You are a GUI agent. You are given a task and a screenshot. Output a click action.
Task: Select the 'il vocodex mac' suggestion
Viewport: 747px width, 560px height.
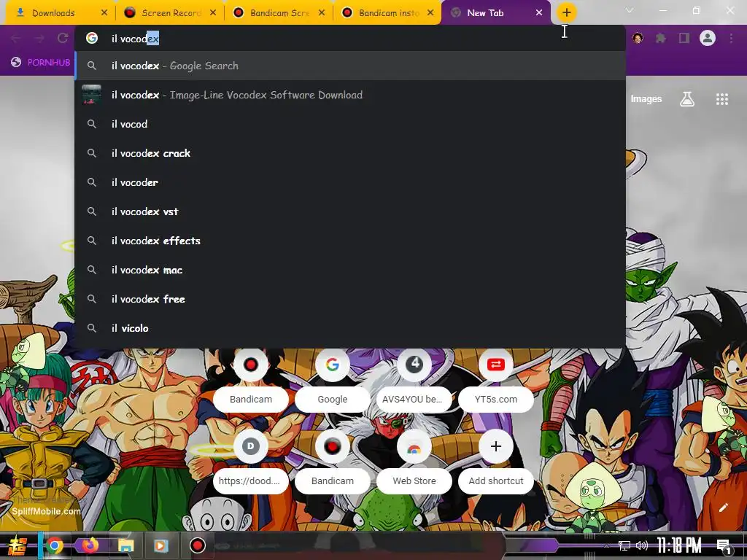pyautogui.click(x=350, y=270)
